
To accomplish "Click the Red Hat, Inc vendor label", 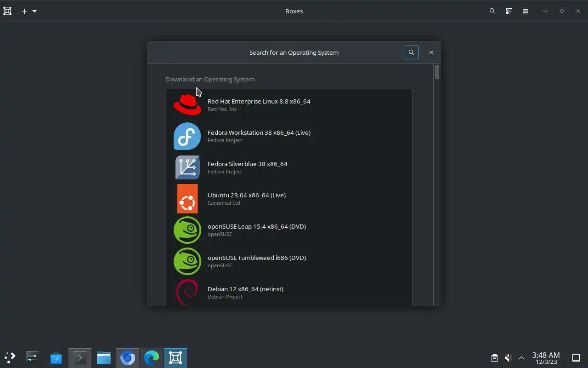I will tap(222, 109).
